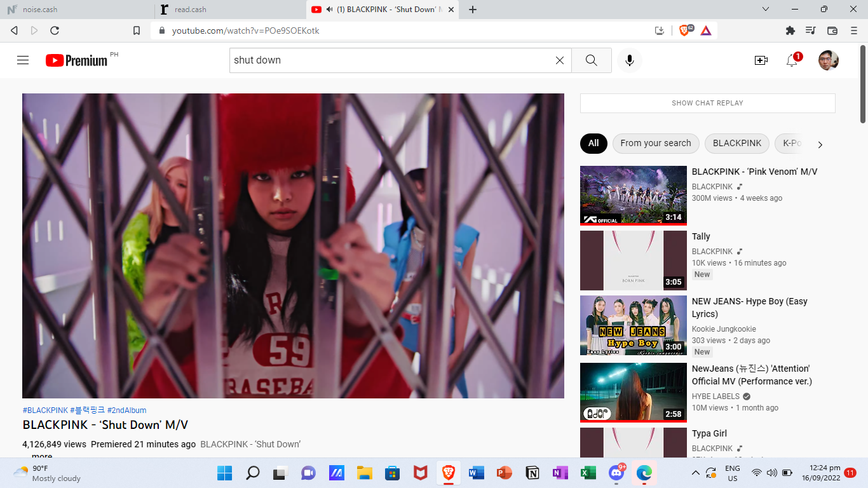The height and width of the screenshot is (488, 868).
Task: Open Discord from the taskbar
Action: (616, 473)
